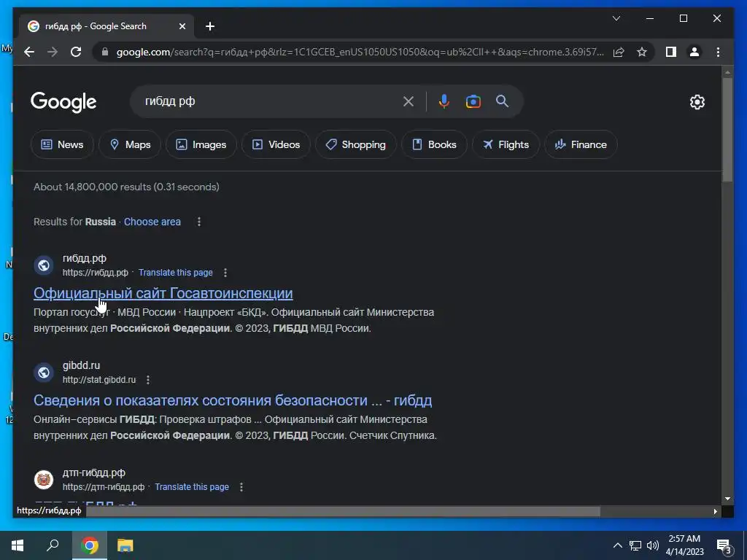Click the vertical scrollbar thumb
This screenshot has height=560, width=747.
[727, 130]
